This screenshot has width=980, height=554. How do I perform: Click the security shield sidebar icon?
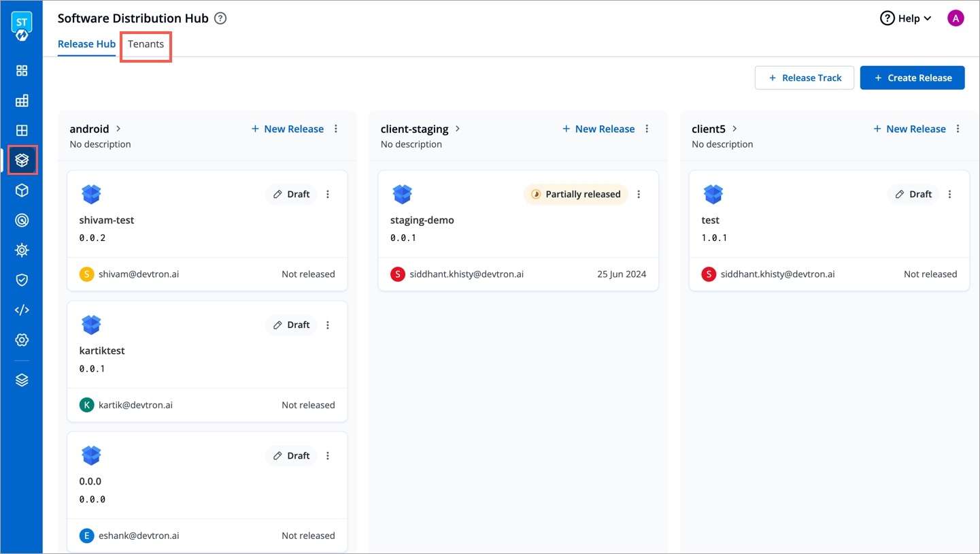tap(22, 280)
